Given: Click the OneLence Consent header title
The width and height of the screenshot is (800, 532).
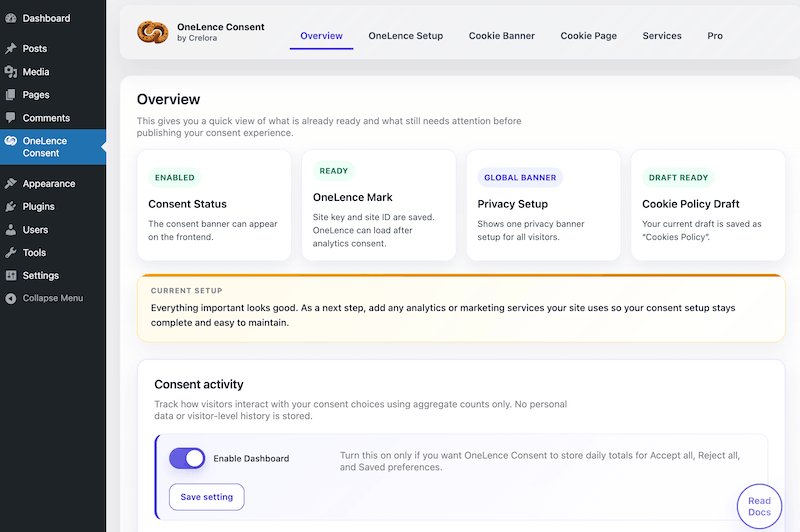Looking at the screenshot, I should coord(220,27).
